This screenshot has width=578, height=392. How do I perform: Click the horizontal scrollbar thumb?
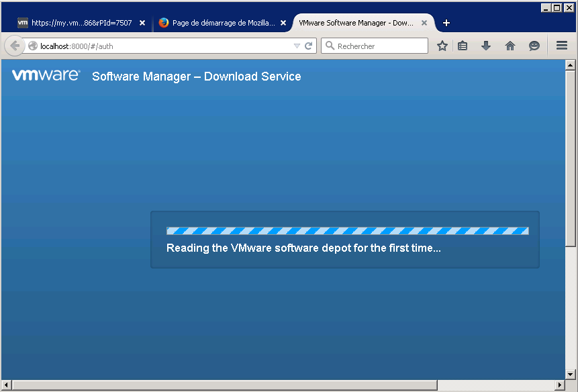[225, 385]
